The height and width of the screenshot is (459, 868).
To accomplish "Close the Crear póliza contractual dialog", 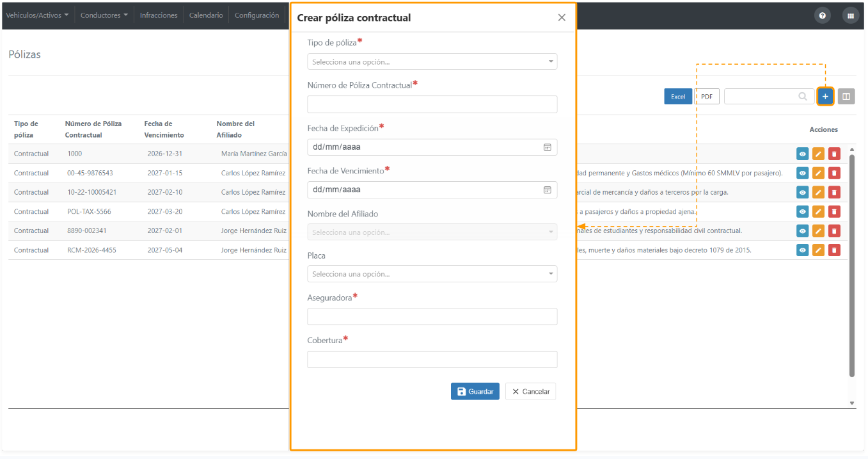I will 562,18.
